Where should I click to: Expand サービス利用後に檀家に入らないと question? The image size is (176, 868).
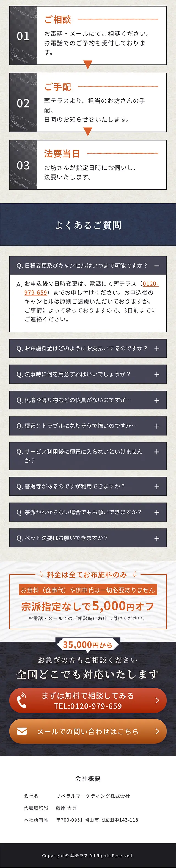[x=88, y=456]
